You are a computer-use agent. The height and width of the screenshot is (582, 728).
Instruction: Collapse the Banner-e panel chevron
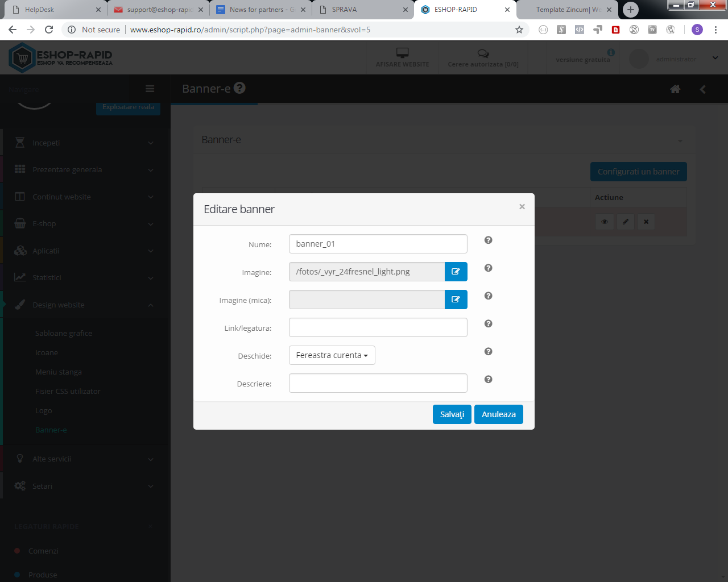[x=680, y=140]
